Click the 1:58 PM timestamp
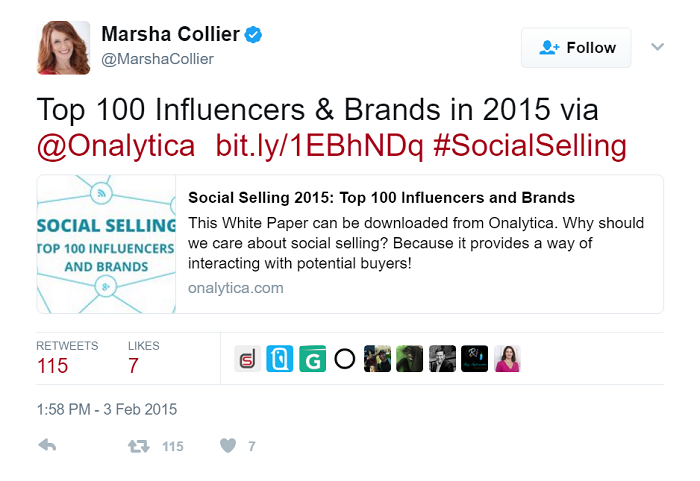This screenshot has height=481, width=700. click(107, 409)
